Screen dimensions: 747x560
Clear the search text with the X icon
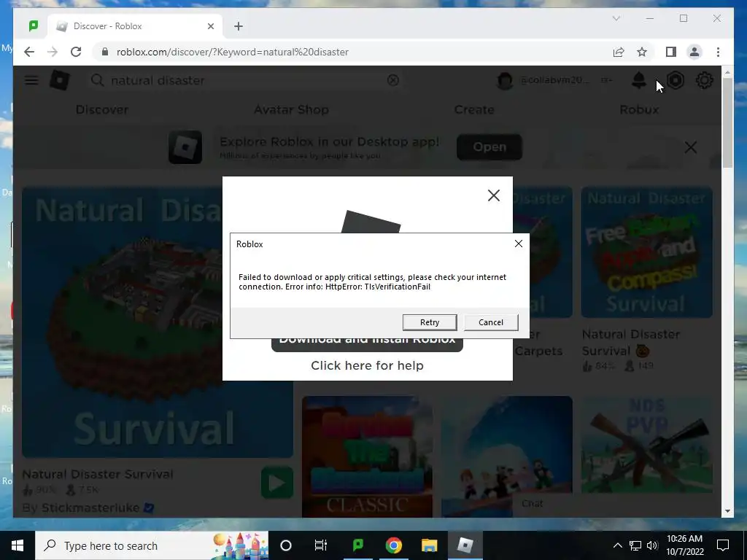coord(393,80)
